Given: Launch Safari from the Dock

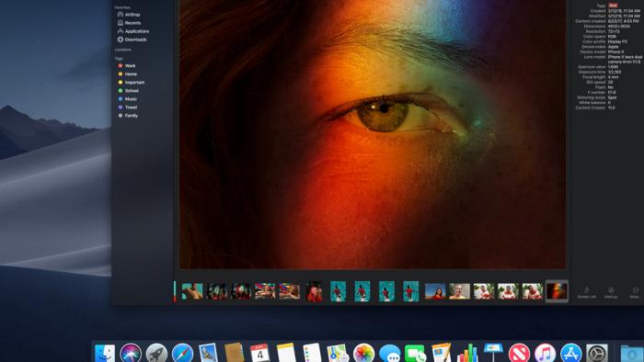Looking at the screenshot, I should click(x=182, y=354).
